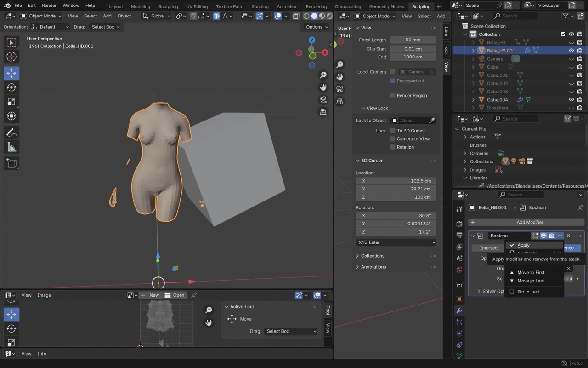
Task: Choose the Add Cube tool
Action: click(11, 163)
